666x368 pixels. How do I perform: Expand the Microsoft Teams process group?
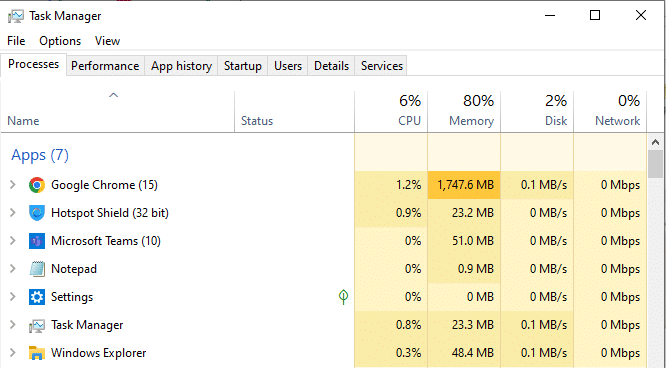[13, 241]
